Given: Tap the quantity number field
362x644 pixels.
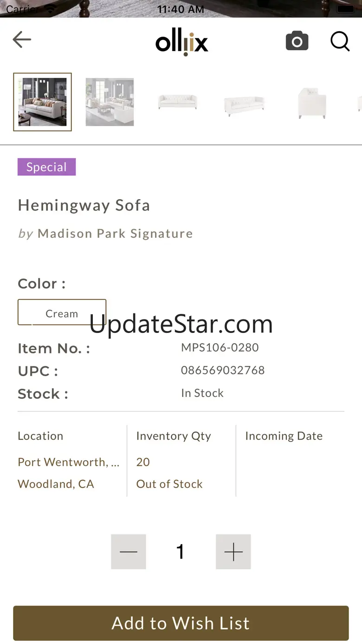Looking at the screenshot, I should point(181,552).
